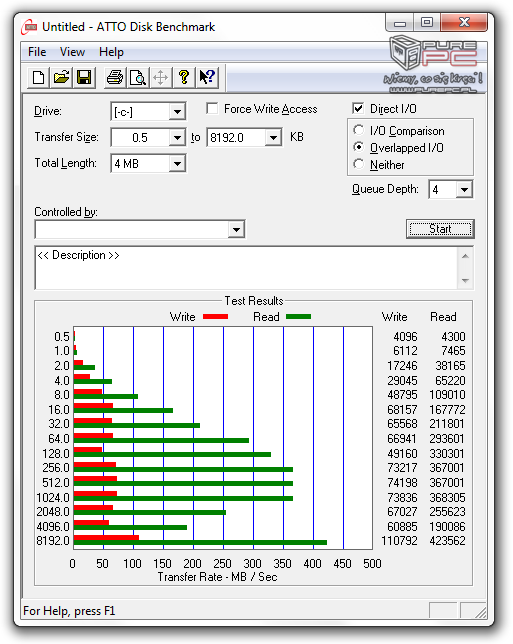Uncheck the Direct I/O checkbox
Image resolution: width=513 pixels, height=644 pixels.
[358, 109]
